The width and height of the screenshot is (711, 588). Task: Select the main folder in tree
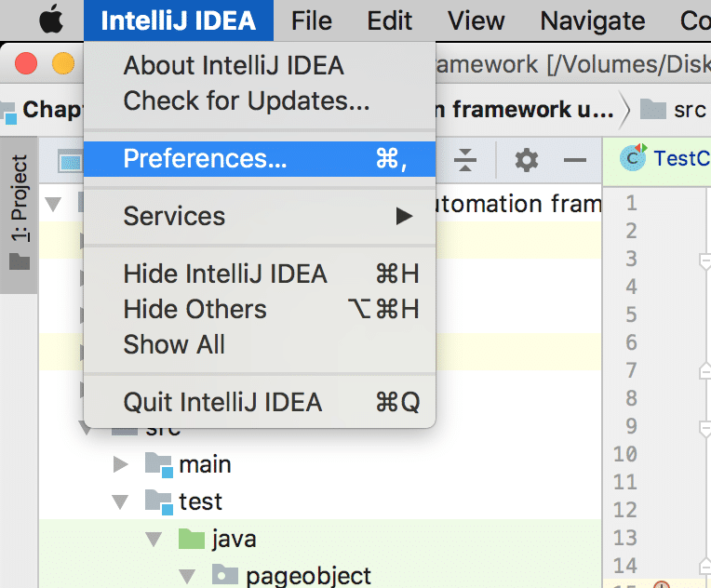pos(205,464)
